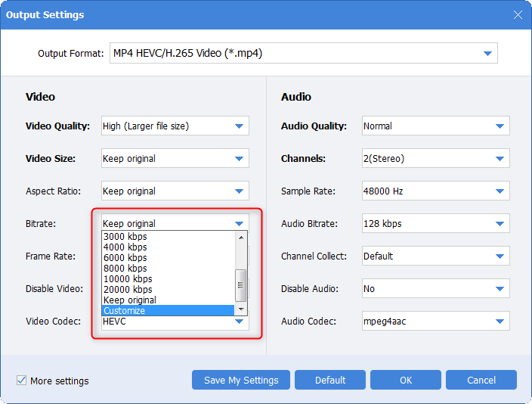Image resolution: width=532 pixels, height=404 pixels.
Task: Click Save My Settings button
Action: (x=241, y=380)
